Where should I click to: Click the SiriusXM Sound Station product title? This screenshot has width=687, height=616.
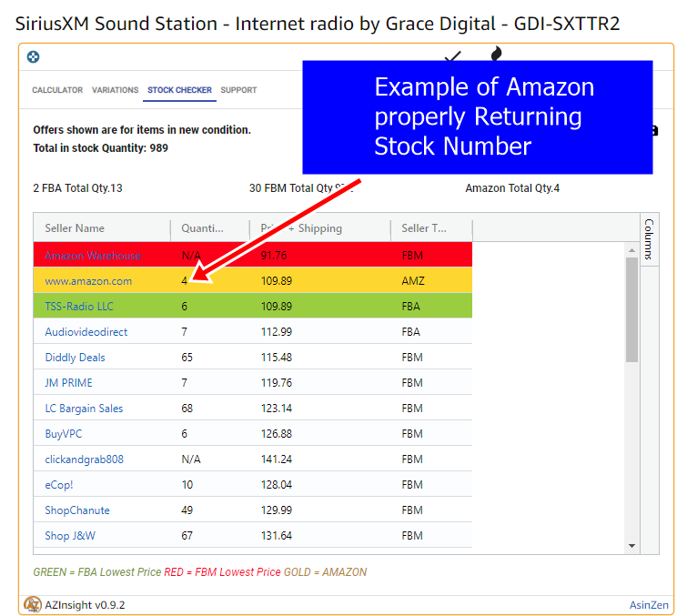318,24
